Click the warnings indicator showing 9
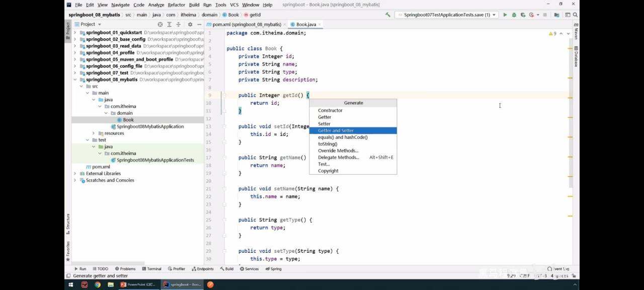The width and height of the screenshot is (644, 290). [552, 33]
